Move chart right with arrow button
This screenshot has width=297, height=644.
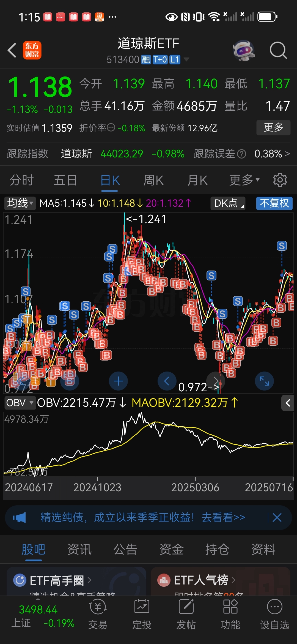[216, 381]
